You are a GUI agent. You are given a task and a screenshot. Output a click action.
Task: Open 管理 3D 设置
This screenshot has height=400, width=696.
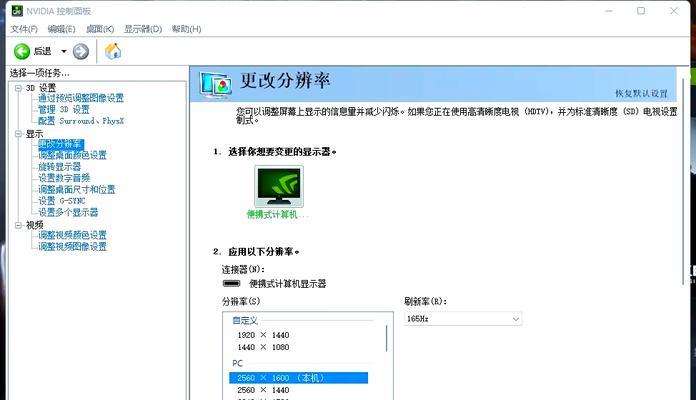tap(63, 110)
